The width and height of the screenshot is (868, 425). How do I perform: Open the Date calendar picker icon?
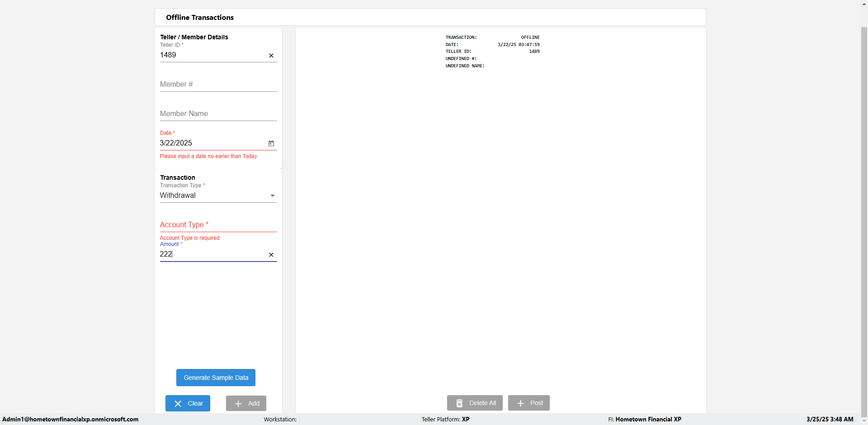(271, 143)
